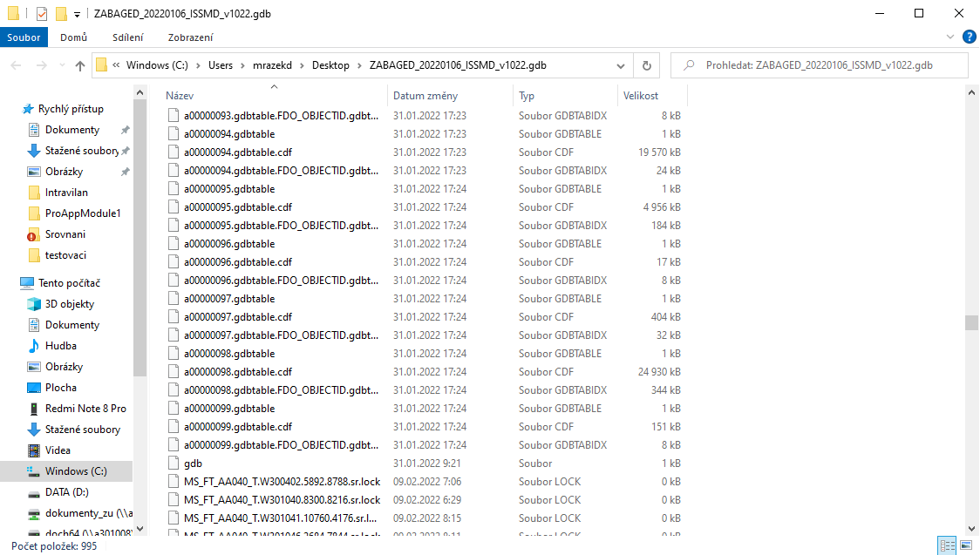Select file a00000099.gdbtable.cdf
The width and height of the screenshot is (980, 555).
[238, 427]
